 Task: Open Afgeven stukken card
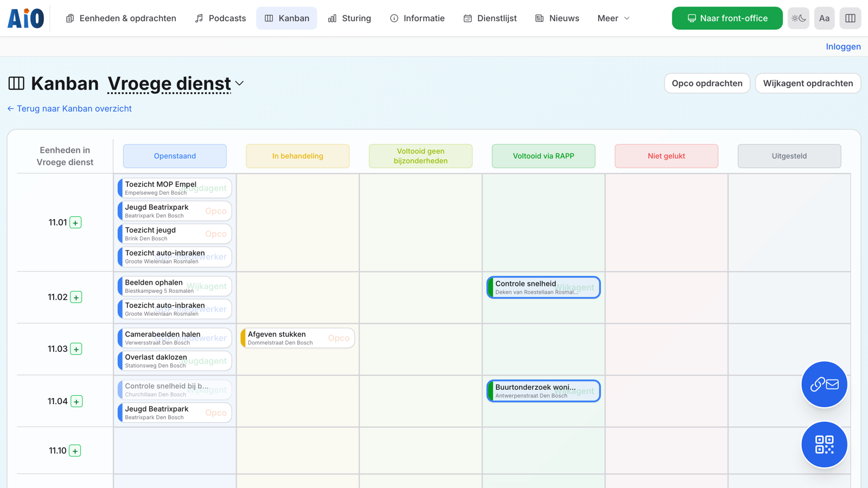coord(298,338)
